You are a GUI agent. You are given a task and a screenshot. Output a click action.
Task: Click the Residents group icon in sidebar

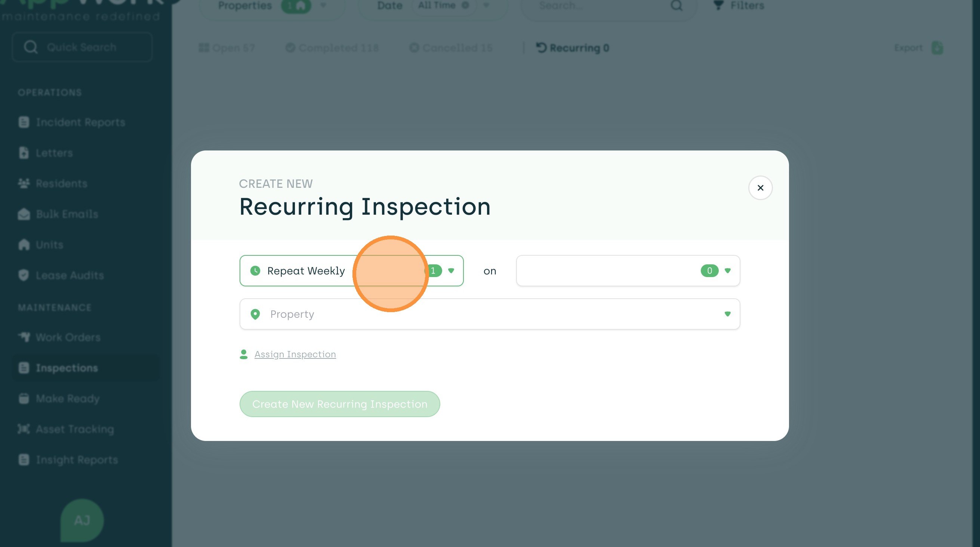click(24, 183)
